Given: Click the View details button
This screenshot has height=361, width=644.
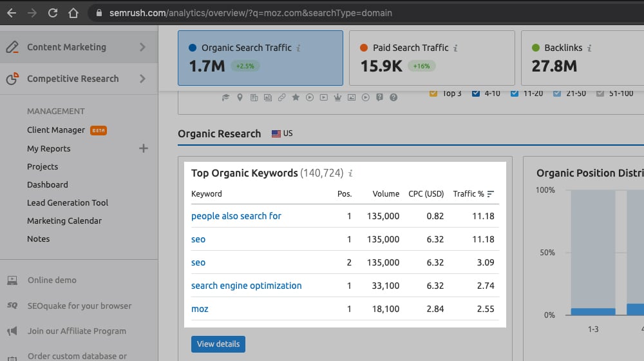Looking at the screenshot, I should pos(218,344).
